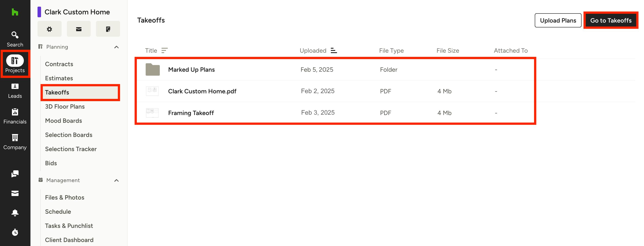Screen dimensions: 644x246
Task: Click the Go to Takeoffs button
Action: tap(611, 21)
